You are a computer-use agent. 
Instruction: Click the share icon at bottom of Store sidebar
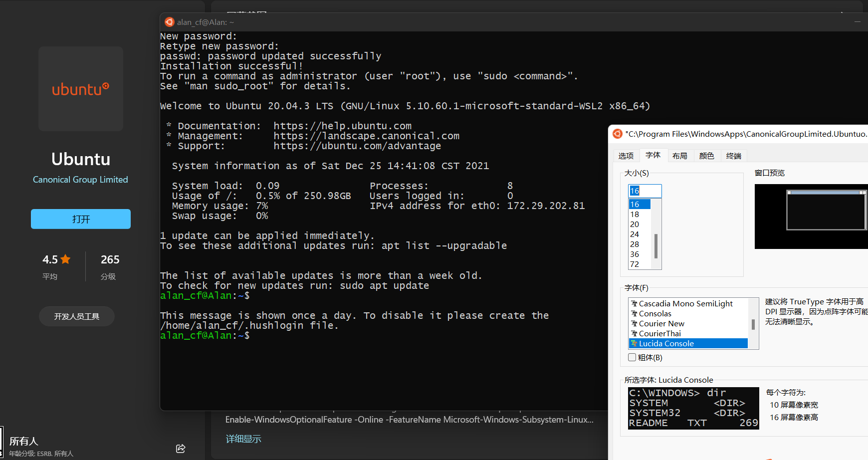point(181,449)
